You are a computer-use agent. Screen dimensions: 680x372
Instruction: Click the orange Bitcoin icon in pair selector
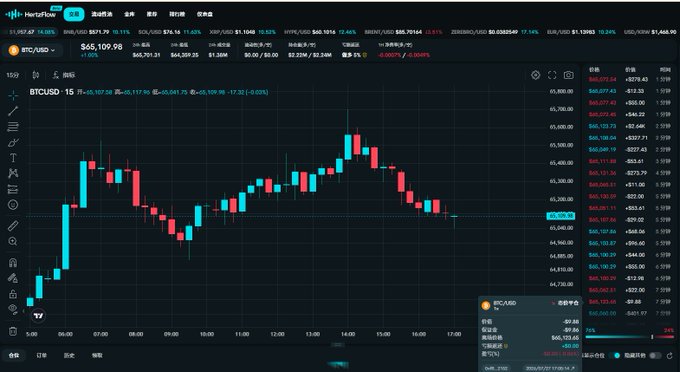pyautogui.click(x=14, y=50)
